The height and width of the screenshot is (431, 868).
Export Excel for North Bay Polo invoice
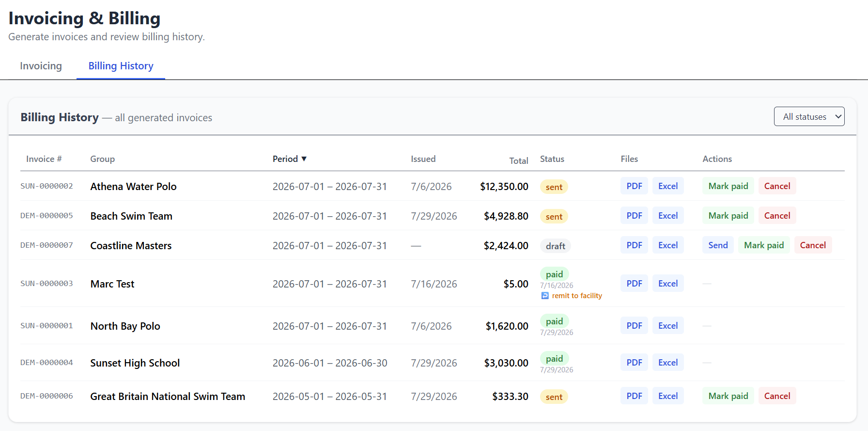coord(668,326)
